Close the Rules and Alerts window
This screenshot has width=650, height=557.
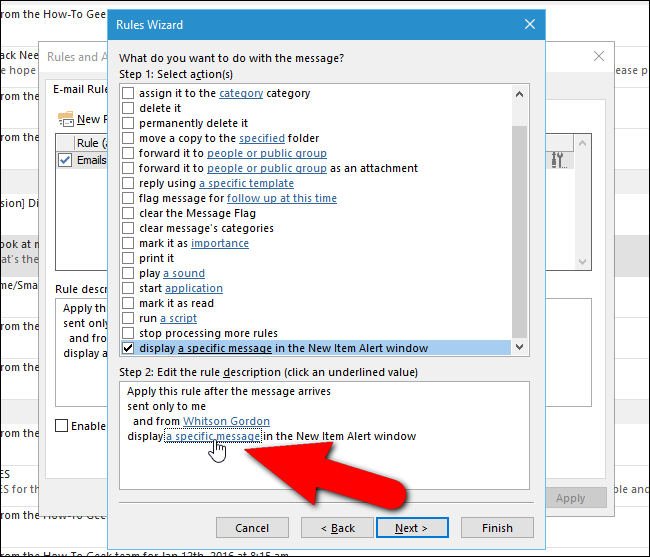click(x=599, y=56)
